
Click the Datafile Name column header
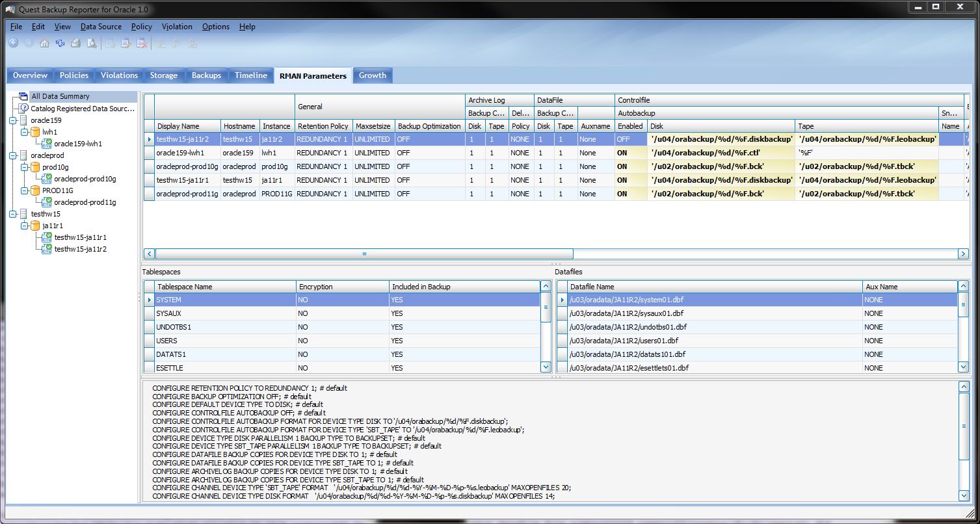(x=715, y=287)
